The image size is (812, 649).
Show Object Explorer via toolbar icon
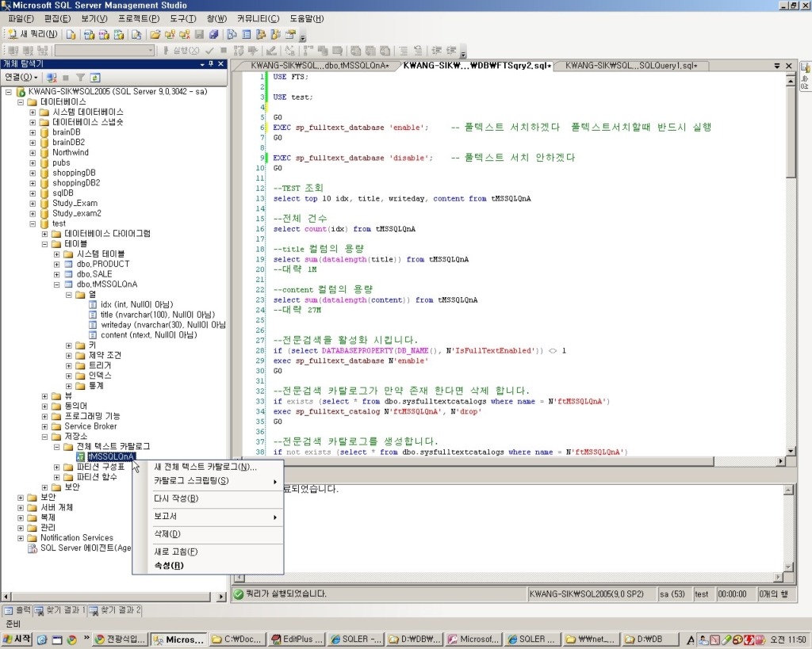click(261, 34)
